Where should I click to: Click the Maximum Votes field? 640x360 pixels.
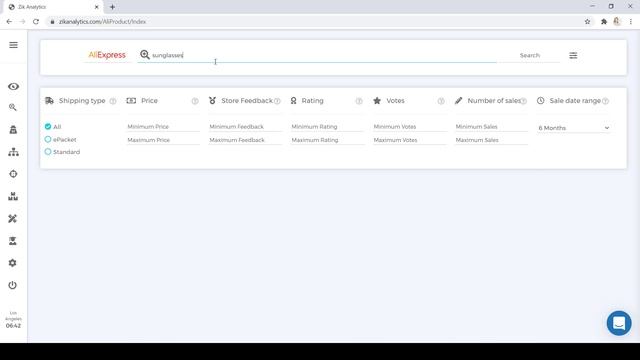(x=409, y=140)
